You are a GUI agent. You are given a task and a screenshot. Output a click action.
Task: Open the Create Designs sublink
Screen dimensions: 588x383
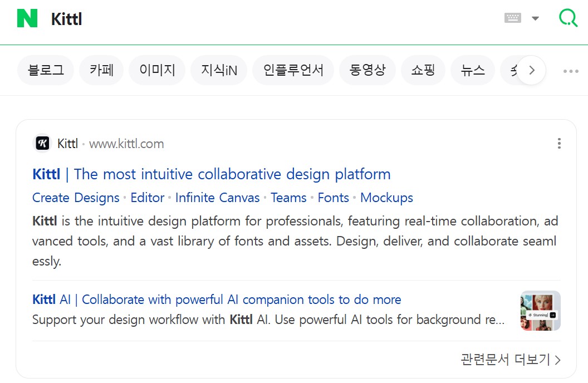pos(76,198)
